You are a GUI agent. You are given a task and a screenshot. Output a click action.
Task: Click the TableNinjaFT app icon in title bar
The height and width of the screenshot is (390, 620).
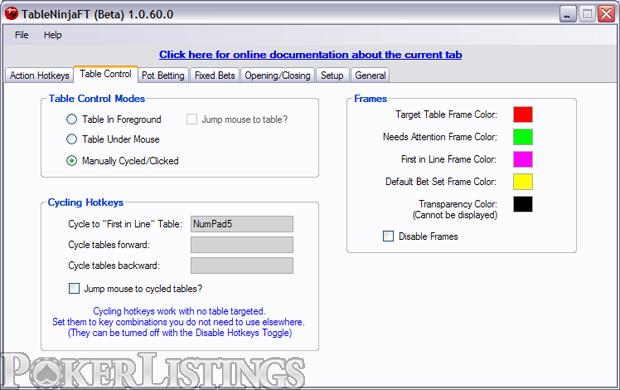(11, 14)
